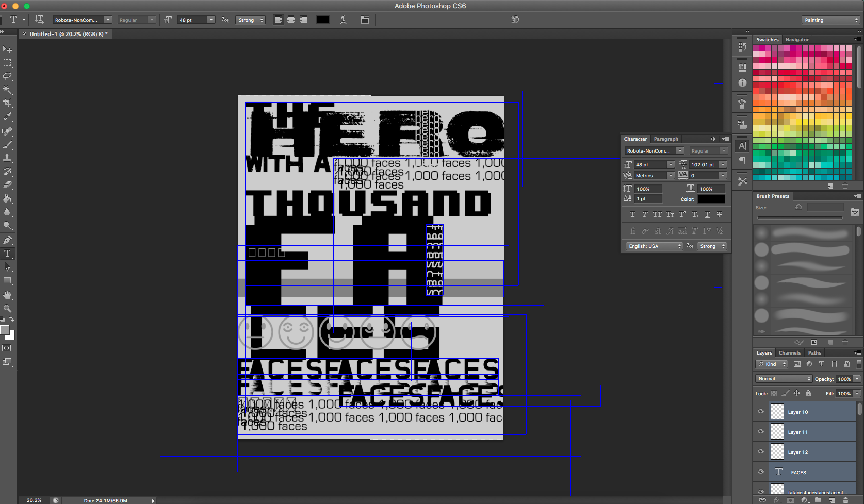Screen dimensions: 864x504
Task: Open kerning Metrics dropdown
Action: point(671,175)
